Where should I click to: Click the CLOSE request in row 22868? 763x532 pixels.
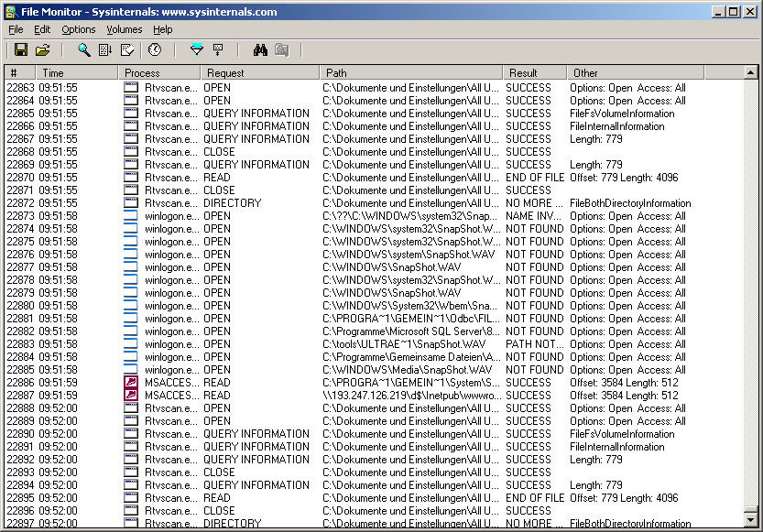click(219, 152)
